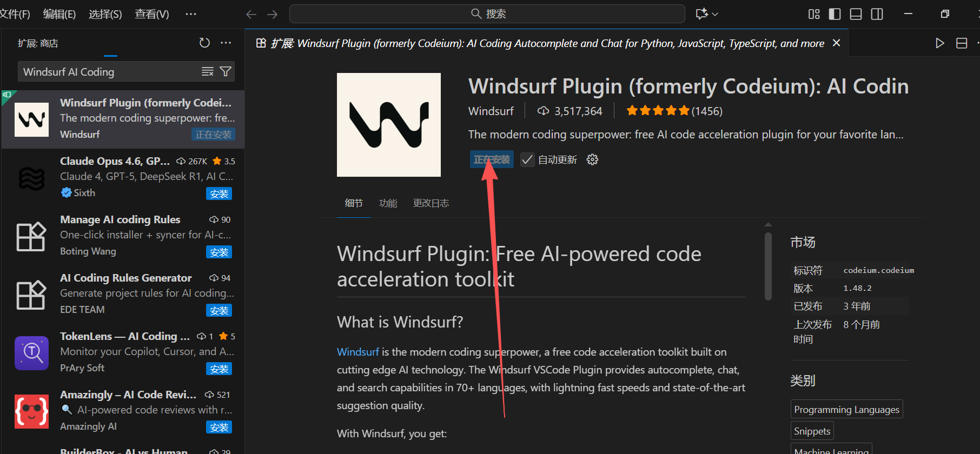Viewport: 980px width, 454px height.
Task: Click the codeium.codeium identifier value
Action: pyautogui.click(x=879, y=270)
